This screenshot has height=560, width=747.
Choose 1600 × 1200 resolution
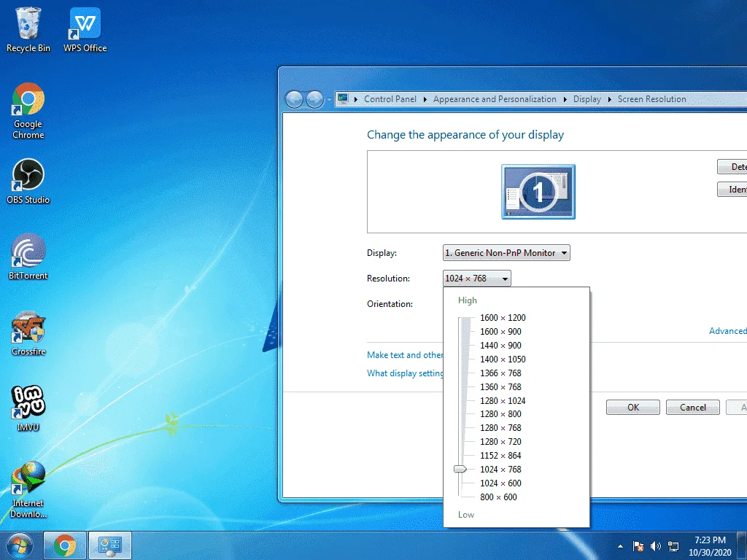[x=503, y=318]
